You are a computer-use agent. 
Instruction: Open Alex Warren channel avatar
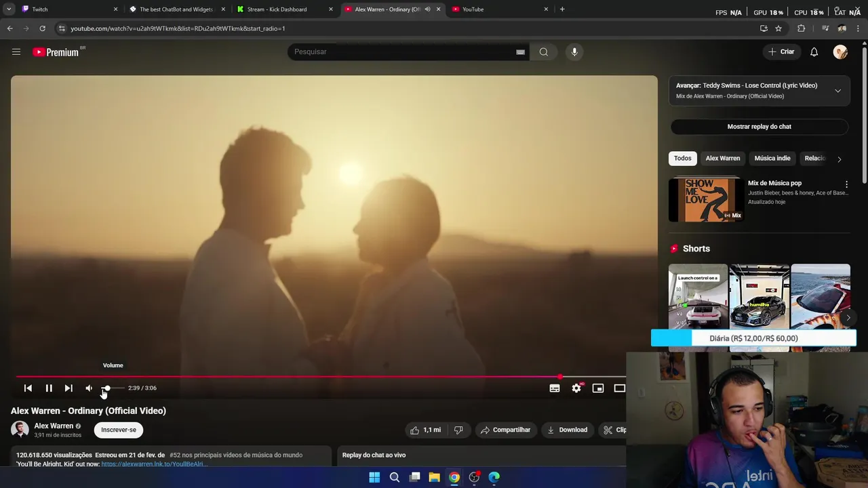click(20, 430)
